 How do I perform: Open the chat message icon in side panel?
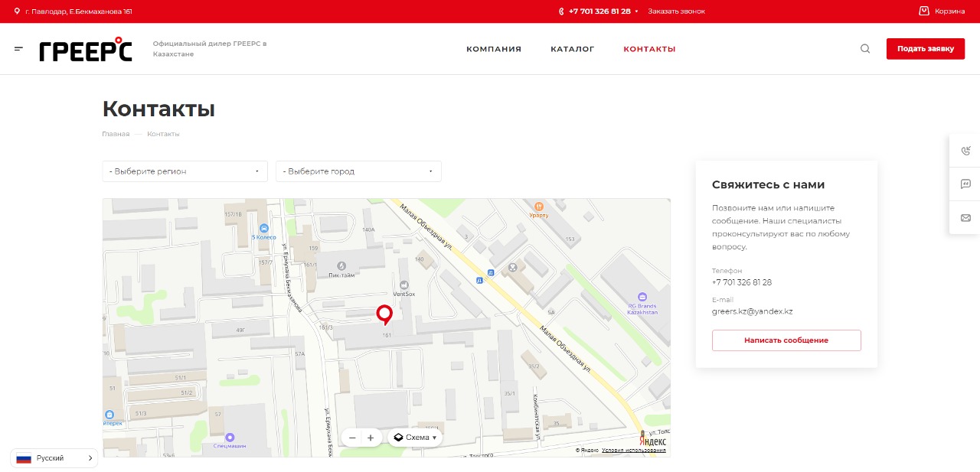pos(965,184)
